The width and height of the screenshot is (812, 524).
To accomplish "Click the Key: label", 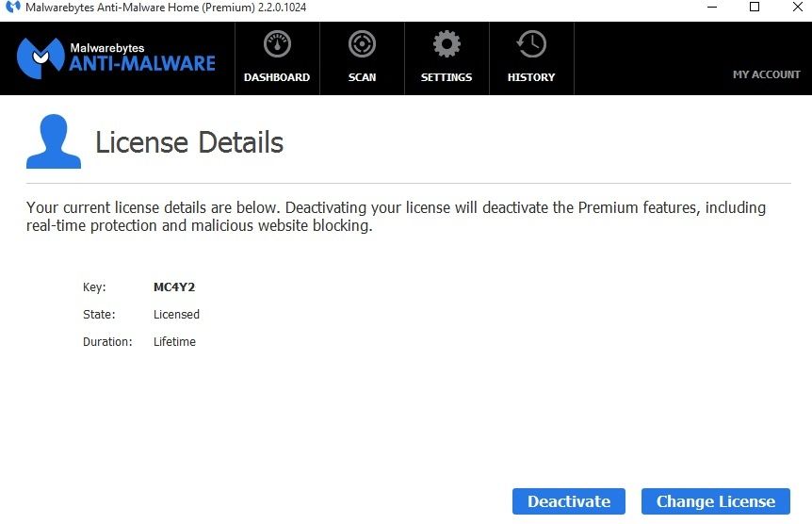I will pos(94,287).
